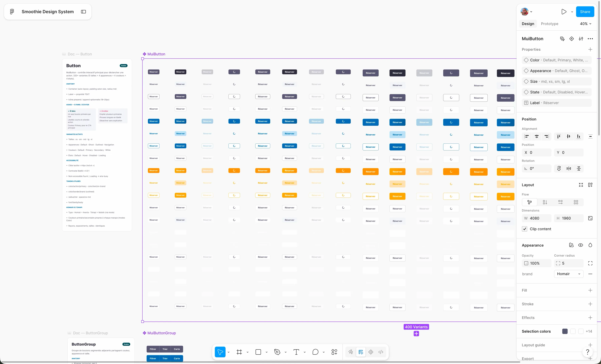Align horizontal centers
Image resolution: width=601 pixels, height=364 pixels.
tap(537, 136)
